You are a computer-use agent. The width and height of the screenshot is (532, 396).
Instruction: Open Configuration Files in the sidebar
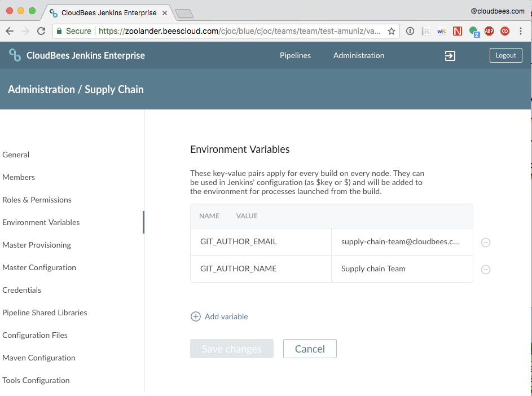pyautogui.click(x=35, y=335)
